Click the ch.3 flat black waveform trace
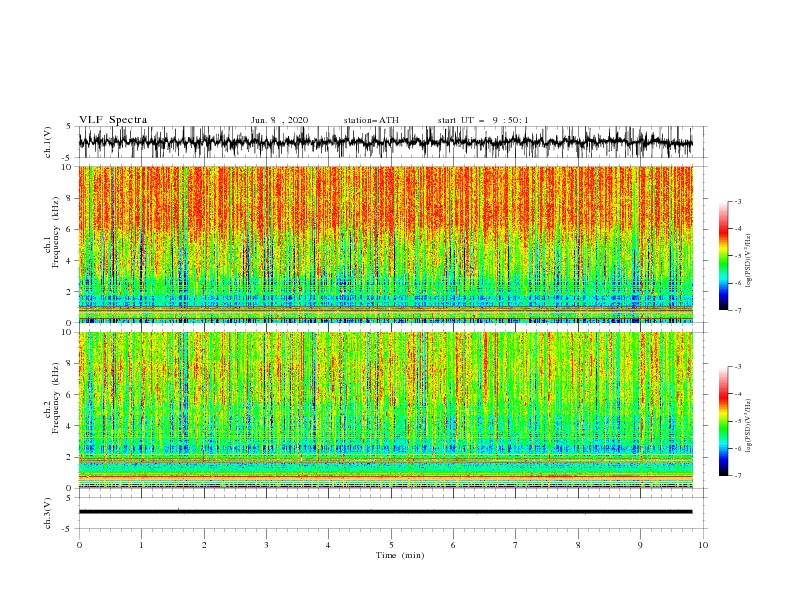The width and height of the screenshot is (792, 612). point(385,512)
